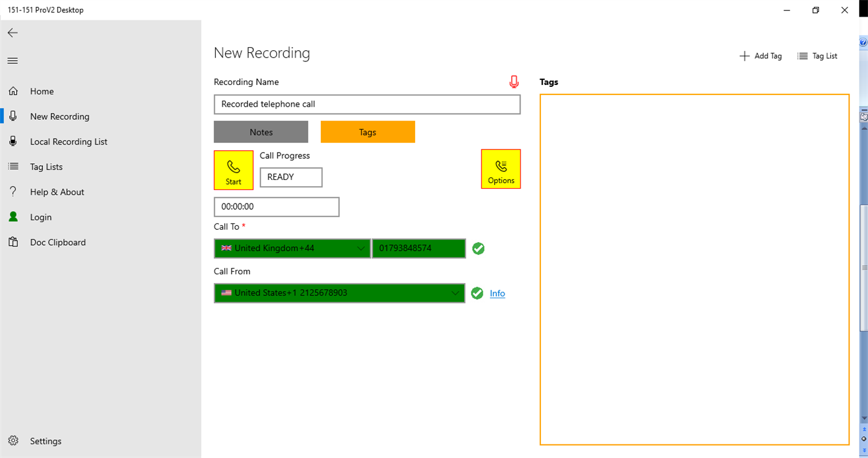
Task: Open Tag List at top right
Action: pyautogui.click(x=817, y=56)
